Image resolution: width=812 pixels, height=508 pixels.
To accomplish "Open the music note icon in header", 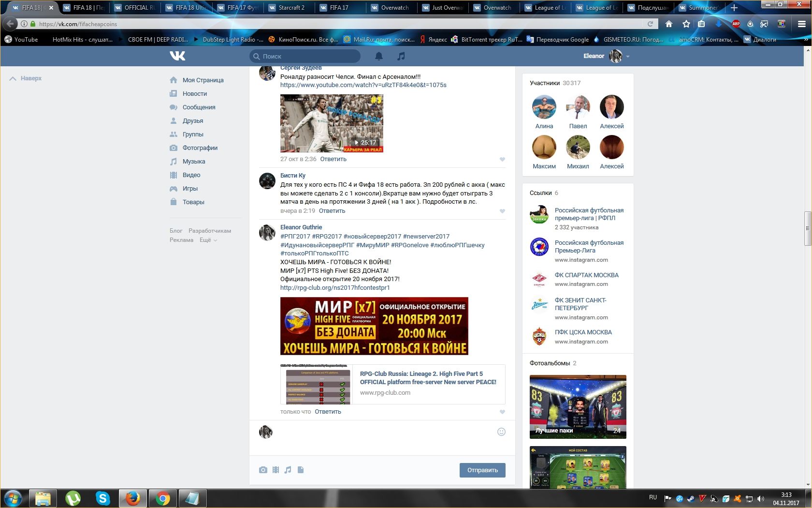I will coord(401,56).
